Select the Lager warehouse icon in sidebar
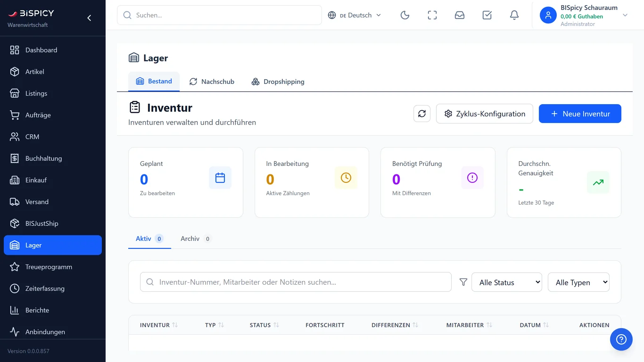 click(x=15, y=245)
